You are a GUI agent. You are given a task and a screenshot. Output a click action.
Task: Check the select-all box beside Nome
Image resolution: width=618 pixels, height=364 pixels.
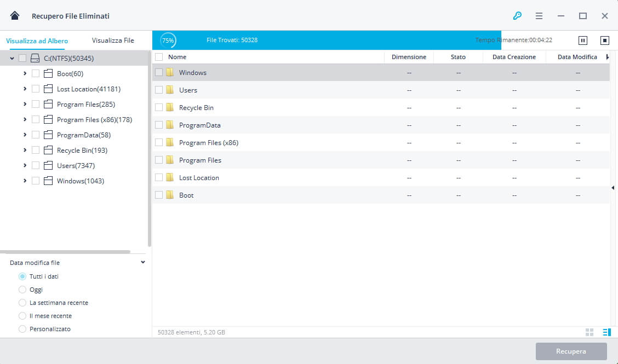tap(159, 57)
